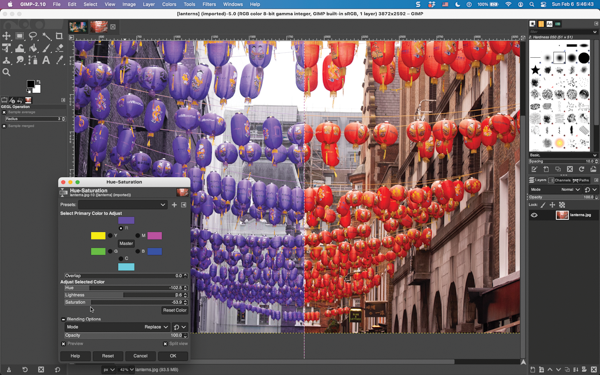
Task: Open the blending Mode Replace dropdown
Action: pos(117,327)
